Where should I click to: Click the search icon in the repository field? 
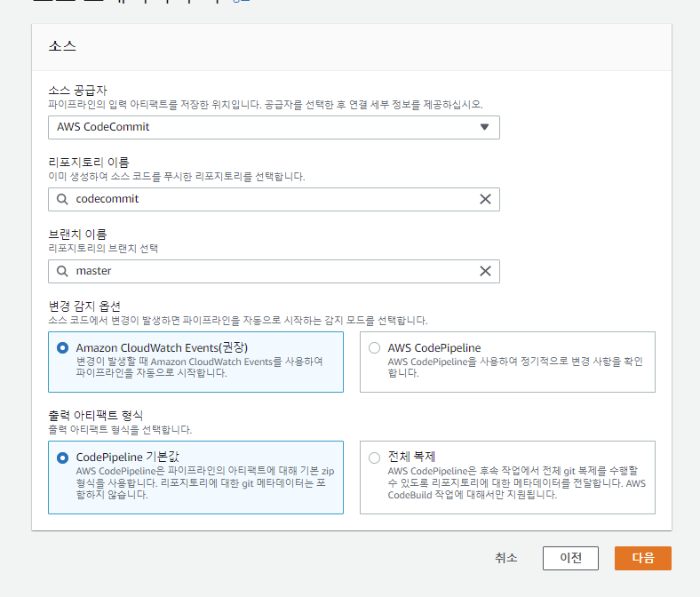tap(62, 199)
